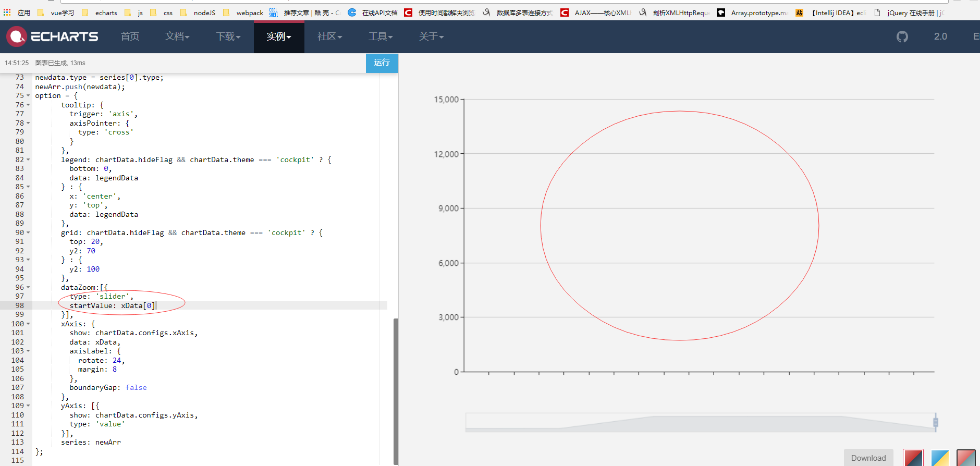Image resolution: width=980 pixels, height=466 pixels.
Task: Open the 社区 dropdown menu
Action: click(x=329, y=36)
